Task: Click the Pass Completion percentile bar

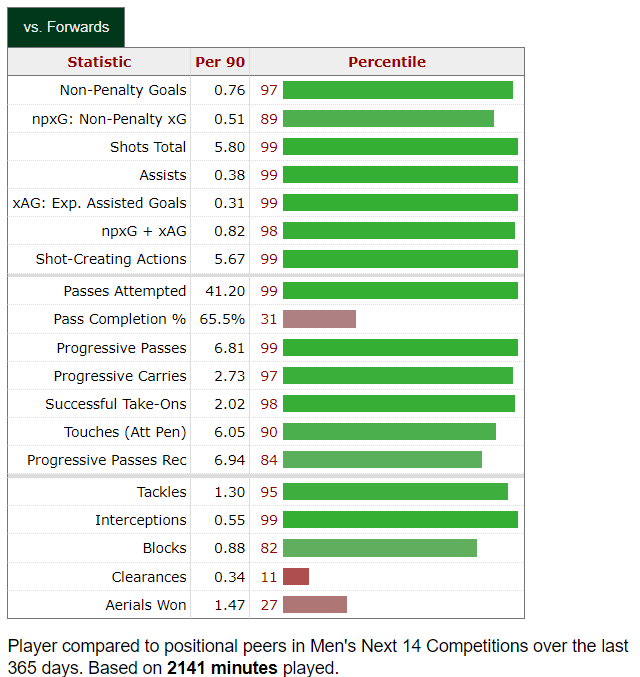Action: 319,319
